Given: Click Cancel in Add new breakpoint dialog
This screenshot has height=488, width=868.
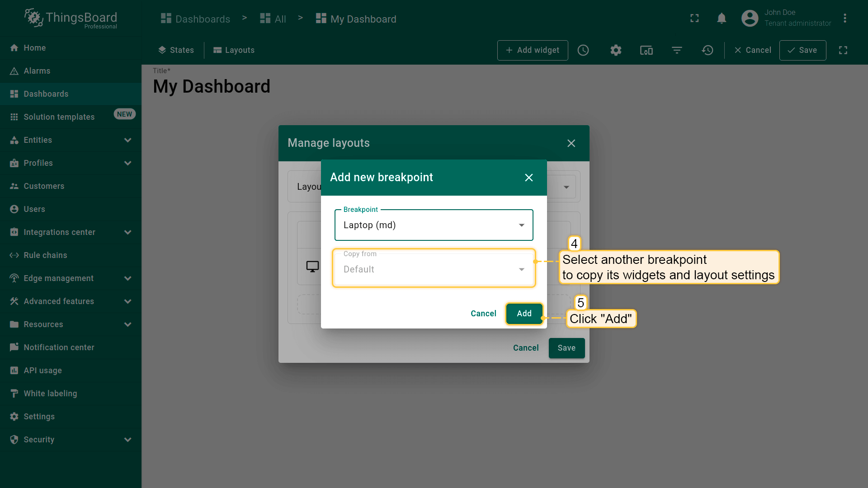Looking at the screenshot, I should pyautogui.click(x=483, y=314).
